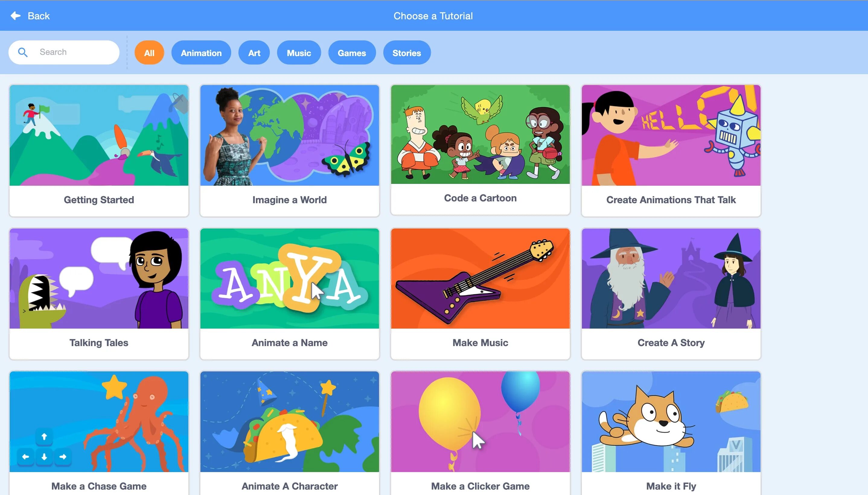
Task: Open Create Animations That Talk tutorial
Action: tap(671, 151)
